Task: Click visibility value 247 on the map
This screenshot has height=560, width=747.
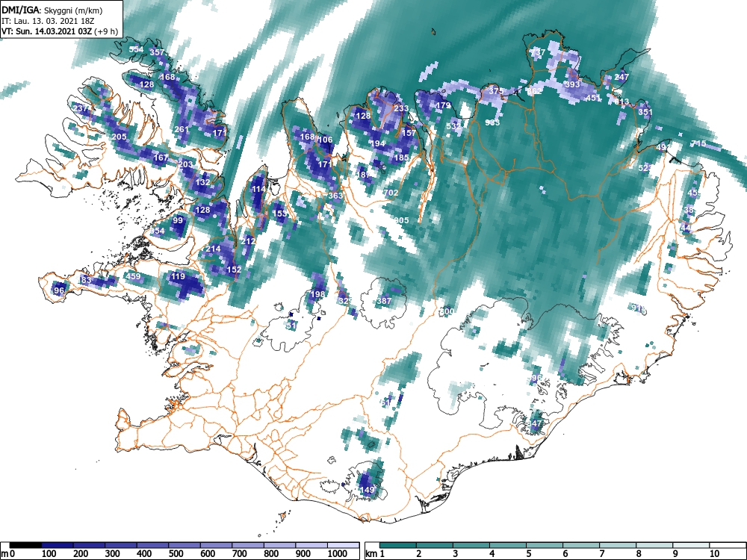Action: tap(622, 77)
